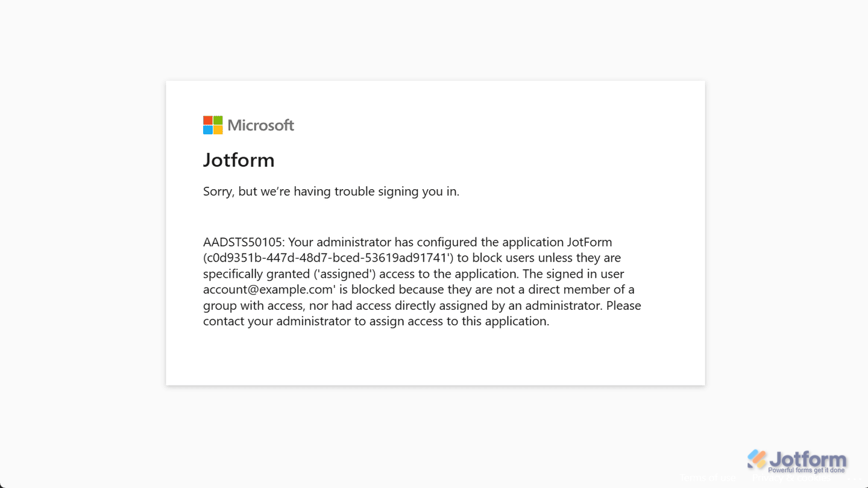This screenshot has height=488, width=868.
Task: Click the 'JotForm' application name in error text
Action: [590, 242]
